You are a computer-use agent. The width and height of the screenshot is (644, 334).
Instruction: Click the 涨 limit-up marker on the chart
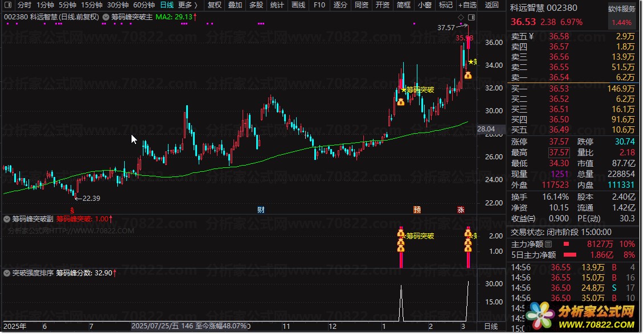[460, 209]
